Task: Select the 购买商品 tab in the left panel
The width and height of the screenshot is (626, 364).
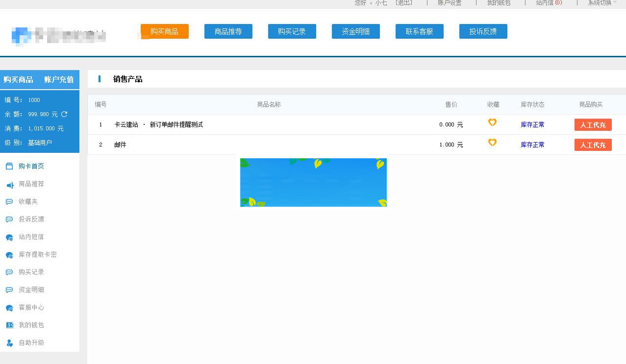Action: pos(19,79)
